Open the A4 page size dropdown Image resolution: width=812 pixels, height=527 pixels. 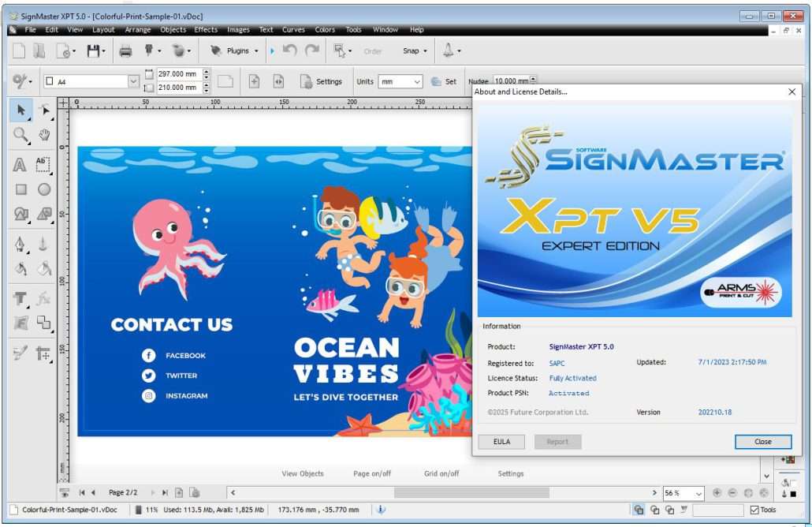point(133,81)
